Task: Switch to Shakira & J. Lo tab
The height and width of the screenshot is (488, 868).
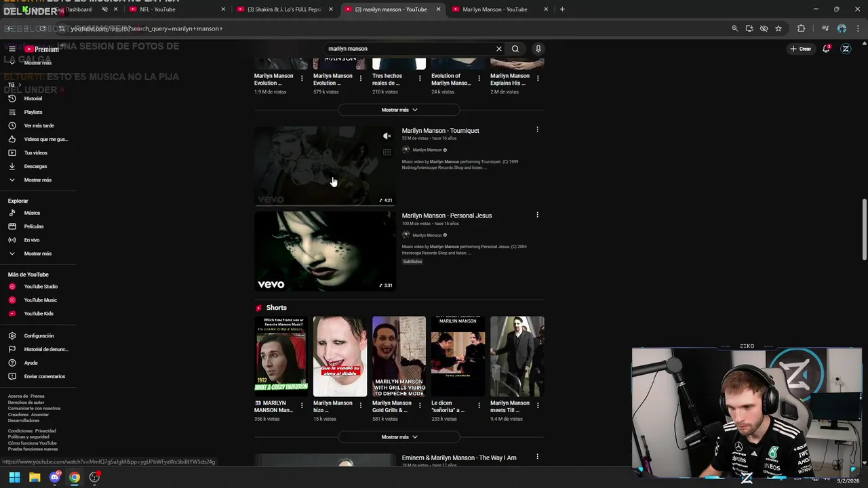Action: click(x=283, y=9)
